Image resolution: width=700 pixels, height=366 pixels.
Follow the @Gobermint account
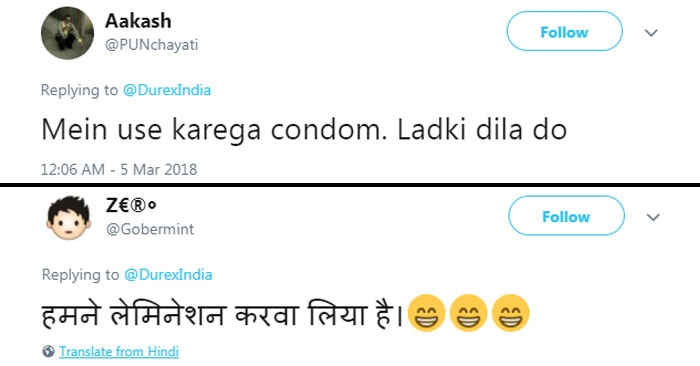[566, 216]
